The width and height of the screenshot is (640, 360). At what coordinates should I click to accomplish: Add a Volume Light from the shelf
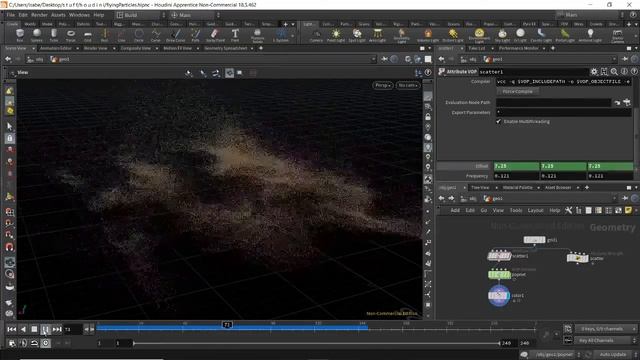pos(428,35)
